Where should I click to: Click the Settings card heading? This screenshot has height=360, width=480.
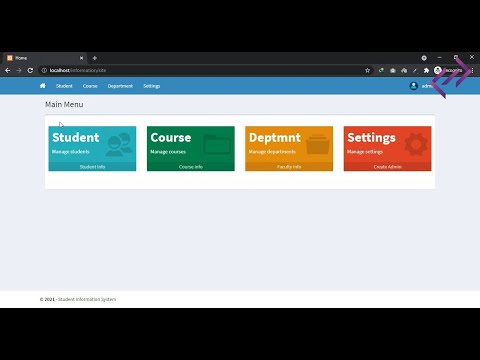[x=371, y=138]
